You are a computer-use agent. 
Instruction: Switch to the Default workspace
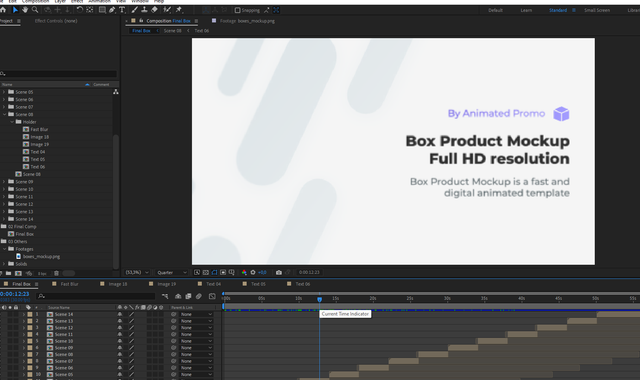(x=495, y=10)
